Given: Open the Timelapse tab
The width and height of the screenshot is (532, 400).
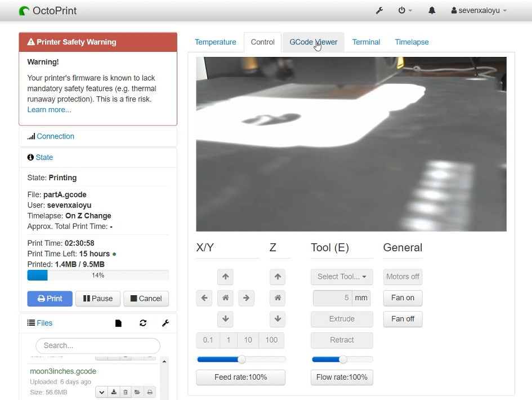Looking at the screenshot, I should coord(412,42).
